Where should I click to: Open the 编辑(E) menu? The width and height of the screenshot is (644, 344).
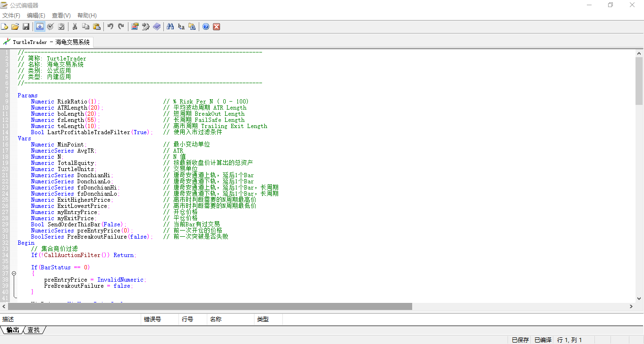click(x=36, y=16)
